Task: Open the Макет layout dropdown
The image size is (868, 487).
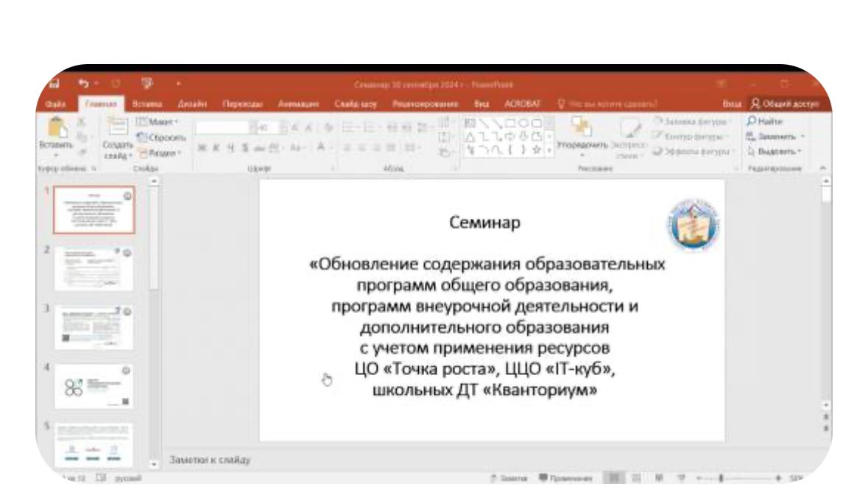Action: click(158, 122)
